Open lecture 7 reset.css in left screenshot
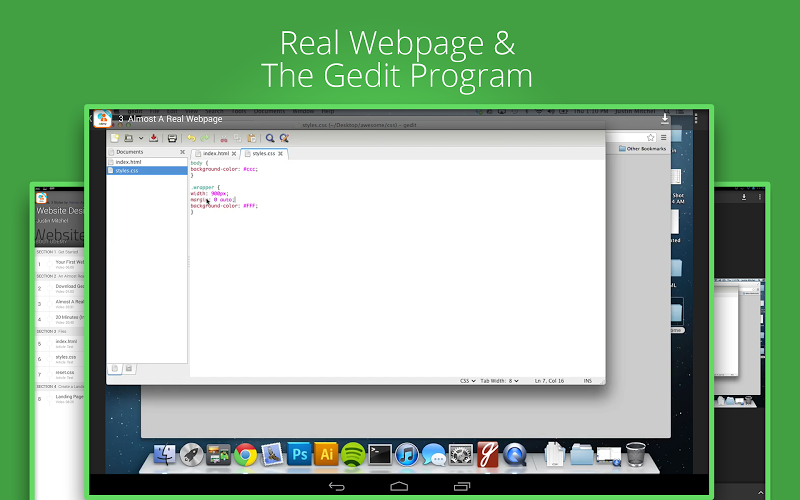The image size is (800, 500). [60, 374]
